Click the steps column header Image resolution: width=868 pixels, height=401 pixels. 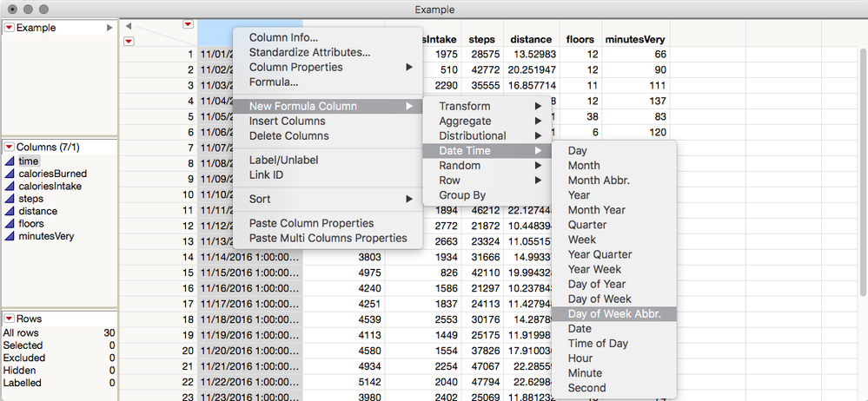click(x=482, y=39)
